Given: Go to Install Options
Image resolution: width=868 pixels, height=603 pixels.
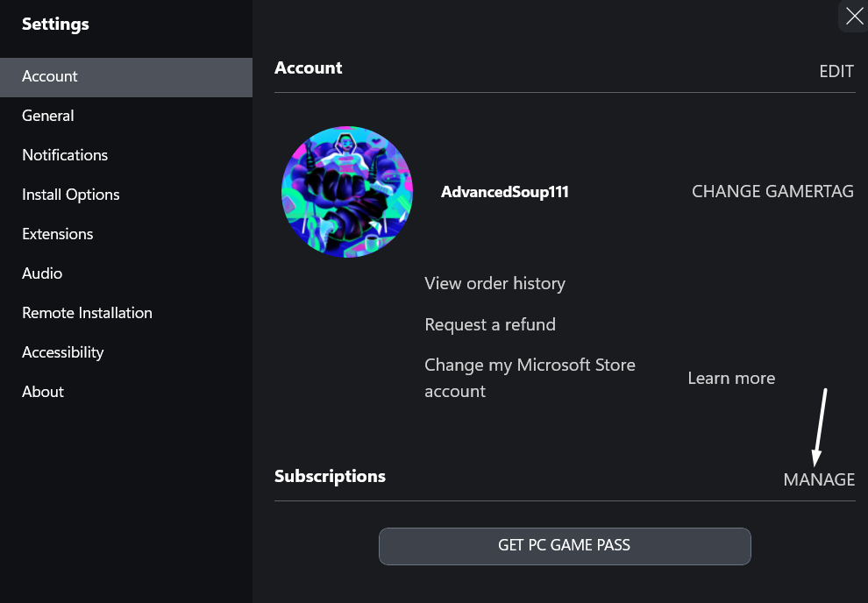Looking at the screenshot, I should click(x=71, y=195).
